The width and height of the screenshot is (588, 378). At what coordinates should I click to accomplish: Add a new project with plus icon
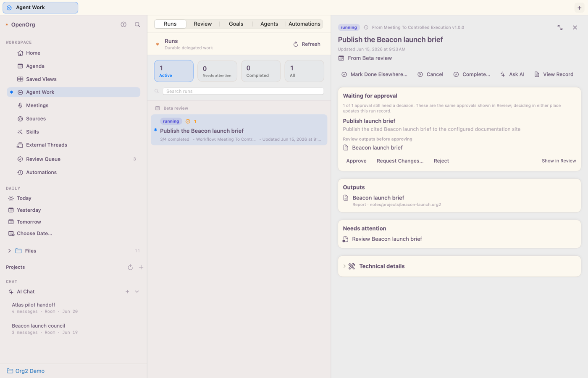pyautogui.click(x=141, y=267)
